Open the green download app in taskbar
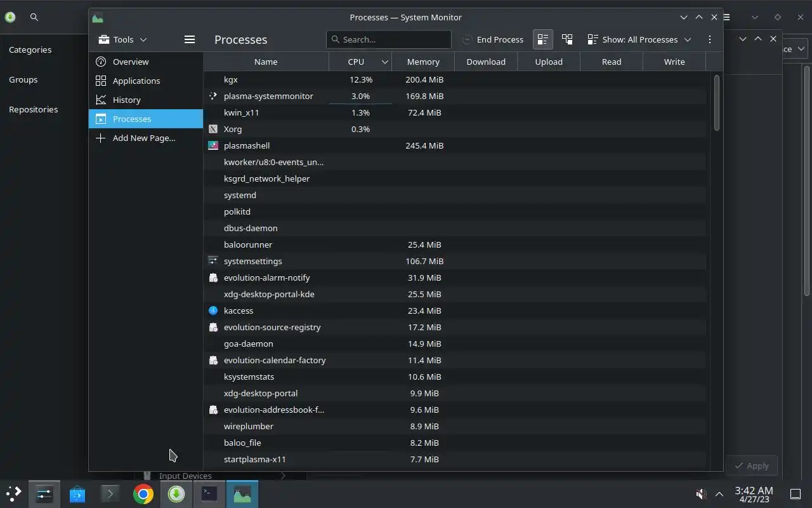This screenshot has width=812, height=508. point(176,493)
